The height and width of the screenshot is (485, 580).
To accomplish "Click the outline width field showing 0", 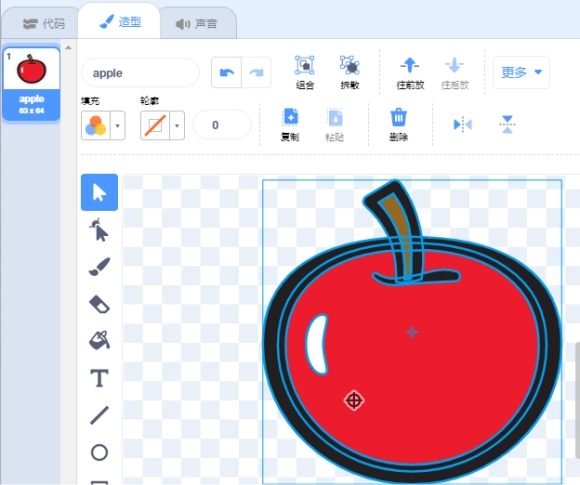I will click(222, 125).
